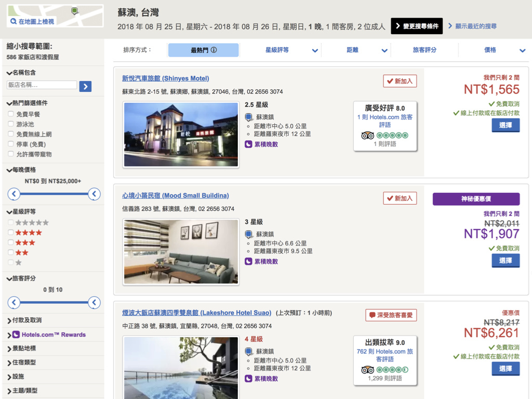Expand the 住宿類型 filter section
Image resolution: width=532 pixels, height=399 pixels.
pyautogui.click(x=22, y=362)
